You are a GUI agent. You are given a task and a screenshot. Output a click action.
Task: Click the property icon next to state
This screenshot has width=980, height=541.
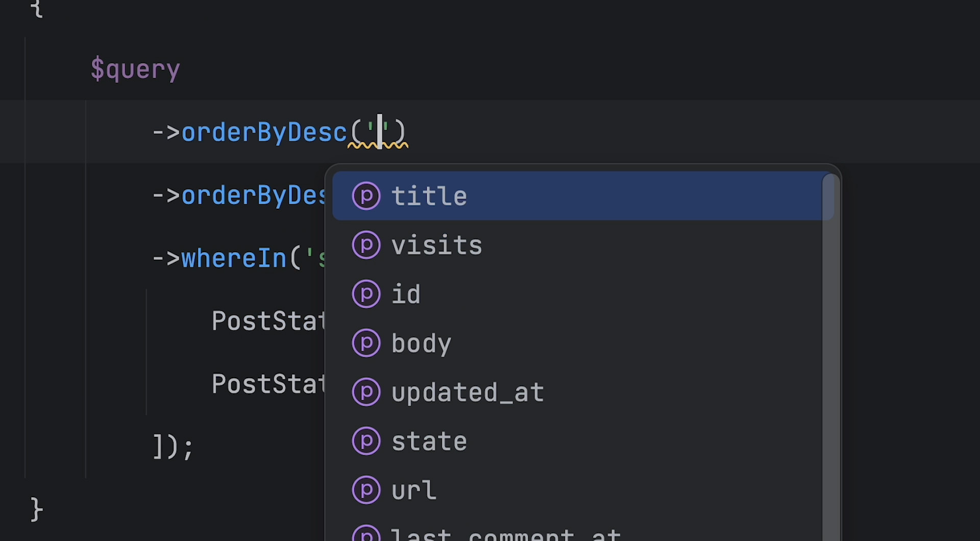(x=366, y=441)
